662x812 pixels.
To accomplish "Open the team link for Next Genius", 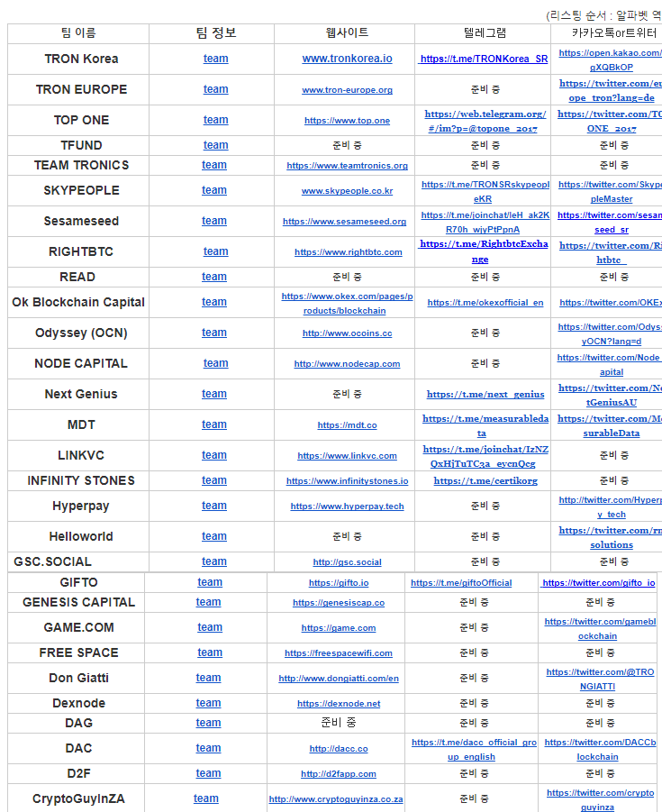I will 214,394.
